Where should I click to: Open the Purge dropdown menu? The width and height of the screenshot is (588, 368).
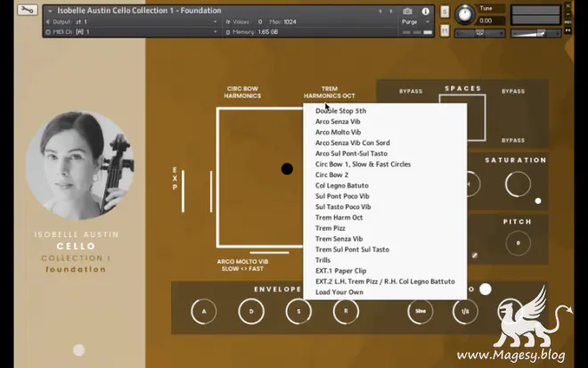[415, 22]
